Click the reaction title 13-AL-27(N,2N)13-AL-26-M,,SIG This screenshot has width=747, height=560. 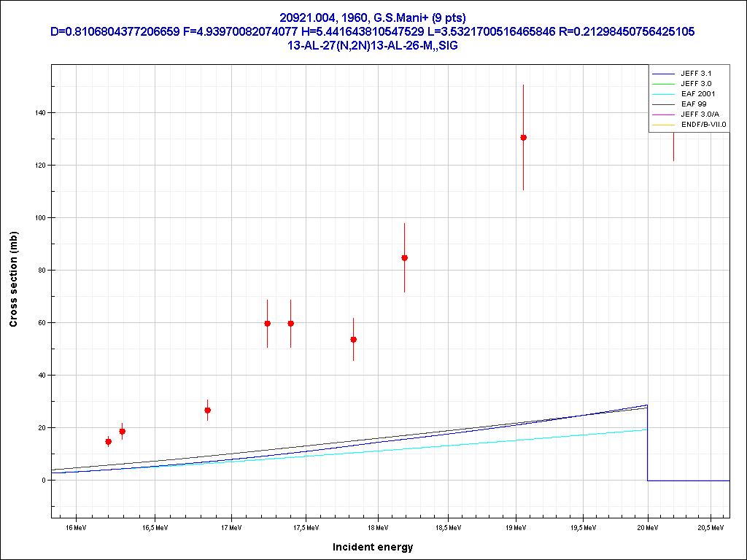tap(373, 45)
